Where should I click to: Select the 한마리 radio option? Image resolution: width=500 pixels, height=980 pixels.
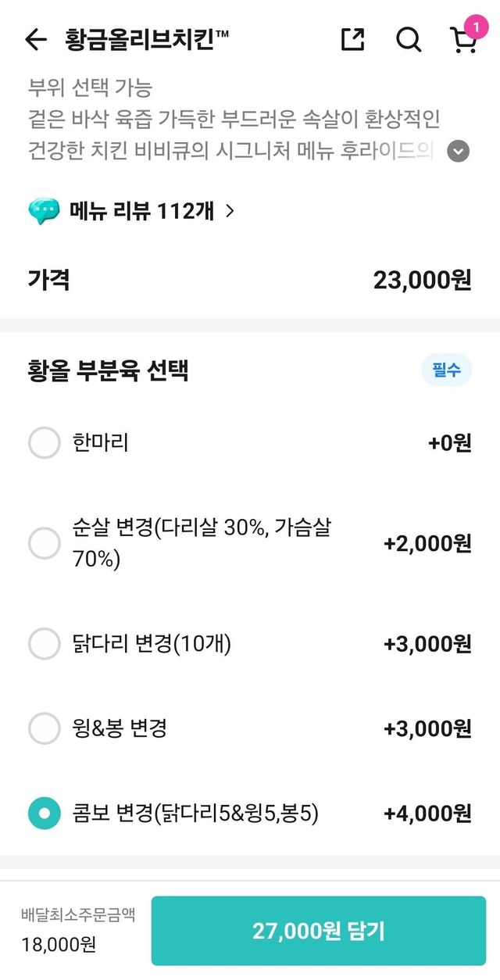coord(44,443)
